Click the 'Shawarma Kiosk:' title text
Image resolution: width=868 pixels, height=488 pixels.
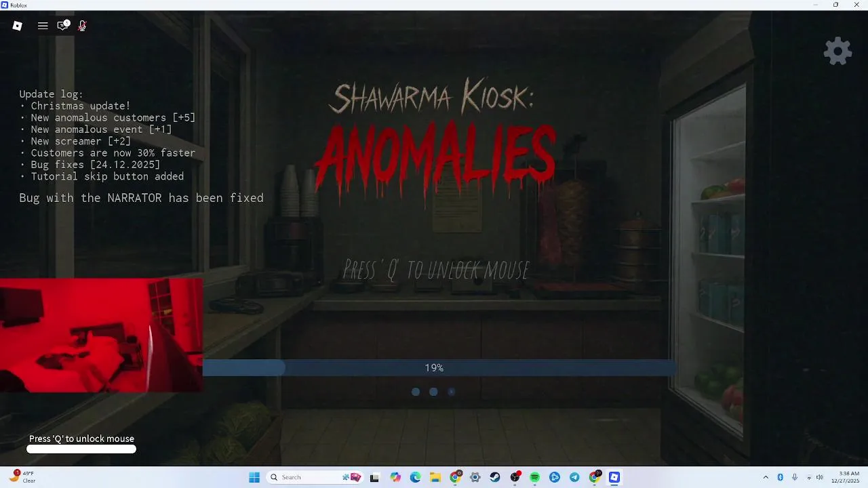coord(432,97)
